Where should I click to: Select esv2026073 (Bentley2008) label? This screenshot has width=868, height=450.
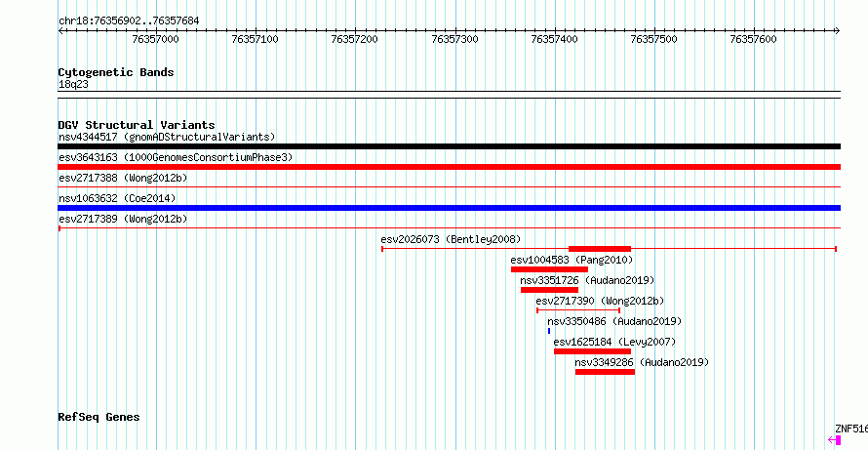(451, 239)
